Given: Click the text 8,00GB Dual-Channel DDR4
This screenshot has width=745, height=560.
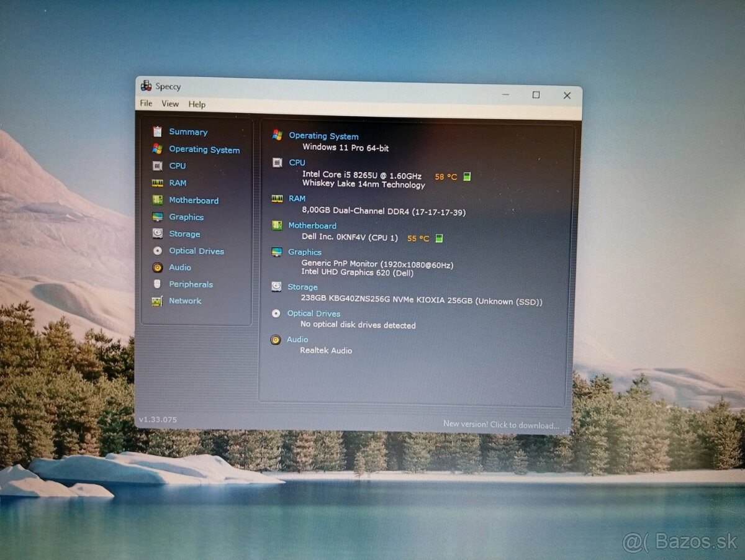Looking at the screenshot, I should point(354,212).
